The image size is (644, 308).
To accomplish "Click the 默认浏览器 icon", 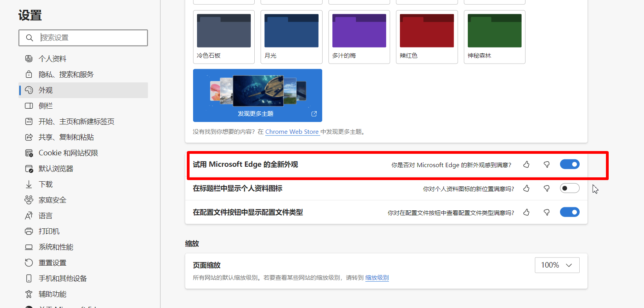I will click(x=29, y=168).
